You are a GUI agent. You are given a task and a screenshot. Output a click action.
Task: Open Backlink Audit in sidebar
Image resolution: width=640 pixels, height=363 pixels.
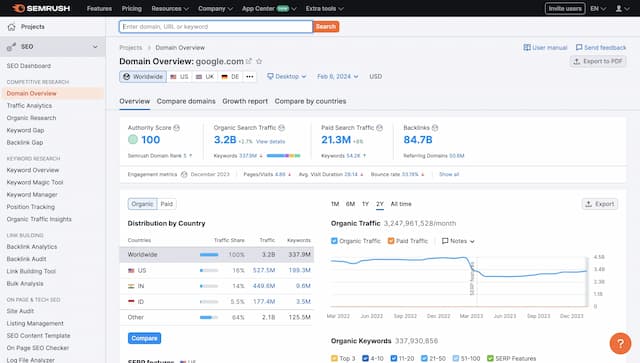27,259
